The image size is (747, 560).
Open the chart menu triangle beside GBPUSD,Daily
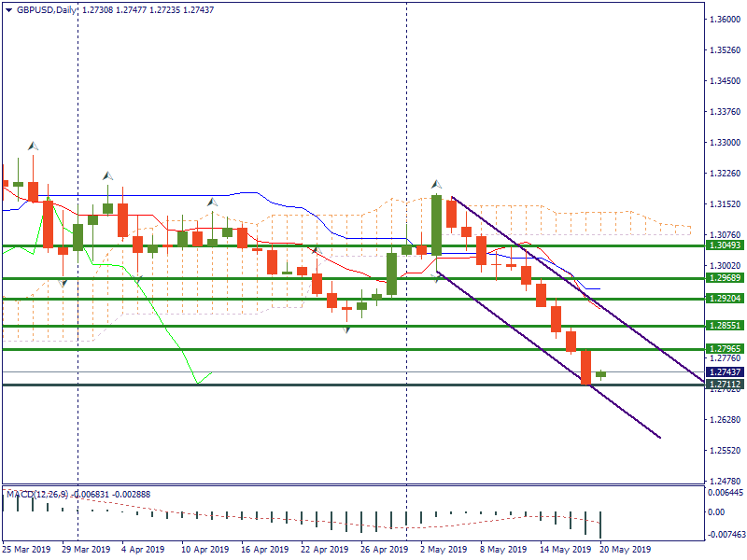8,9
